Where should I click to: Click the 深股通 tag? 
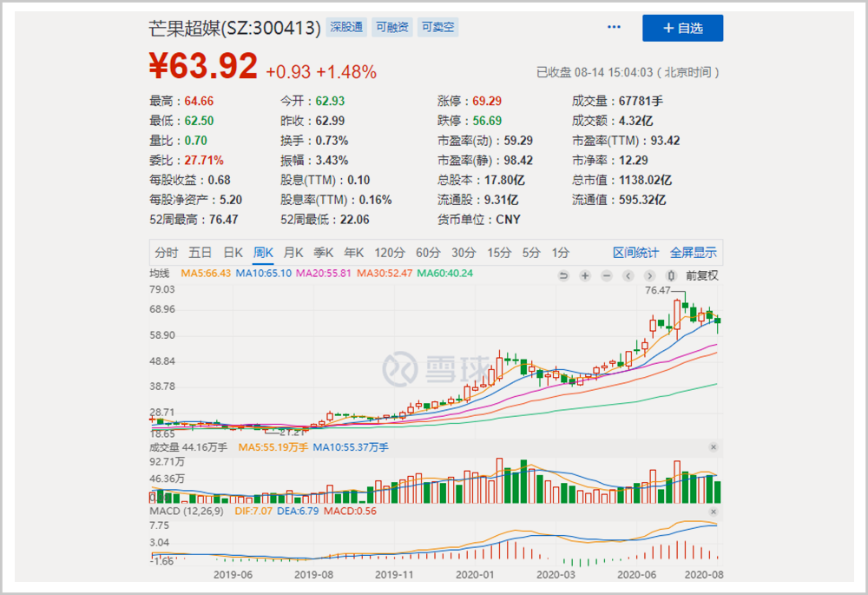[x=346, y=27]
